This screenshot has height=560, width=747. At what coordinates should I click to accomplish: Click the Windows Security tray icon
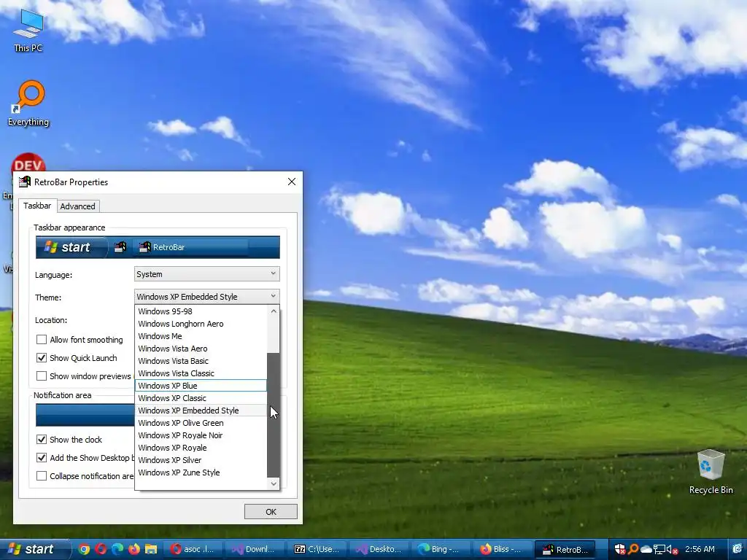coord(620,549)
